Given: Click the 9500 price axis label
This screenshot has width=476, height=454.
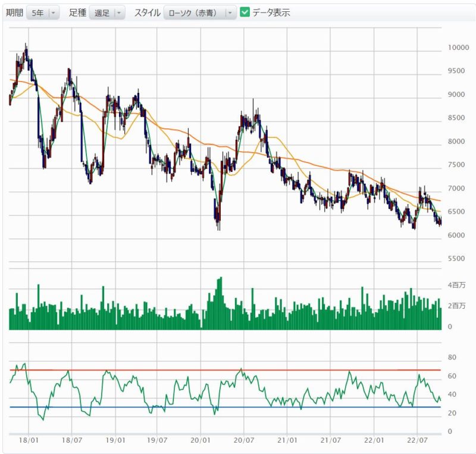Looking at the screenshot, I should pyautogui.click(x=456, y=71).
